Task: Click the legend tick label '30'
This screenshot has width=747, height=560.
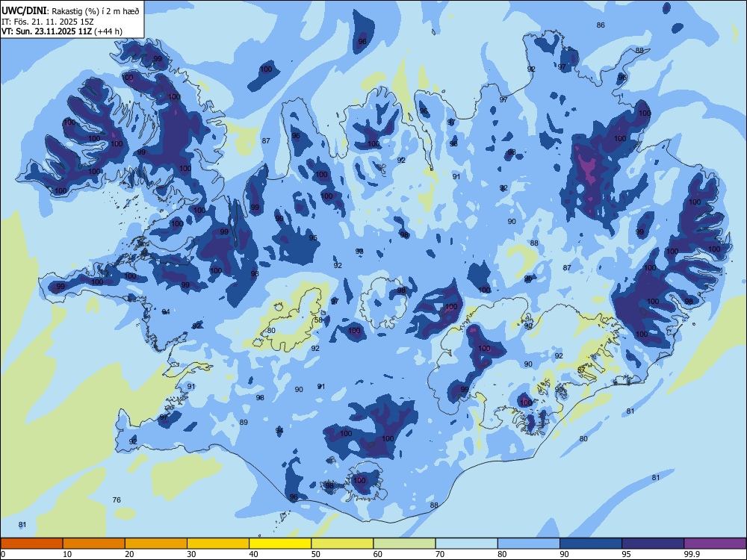Action: point(191,554)
